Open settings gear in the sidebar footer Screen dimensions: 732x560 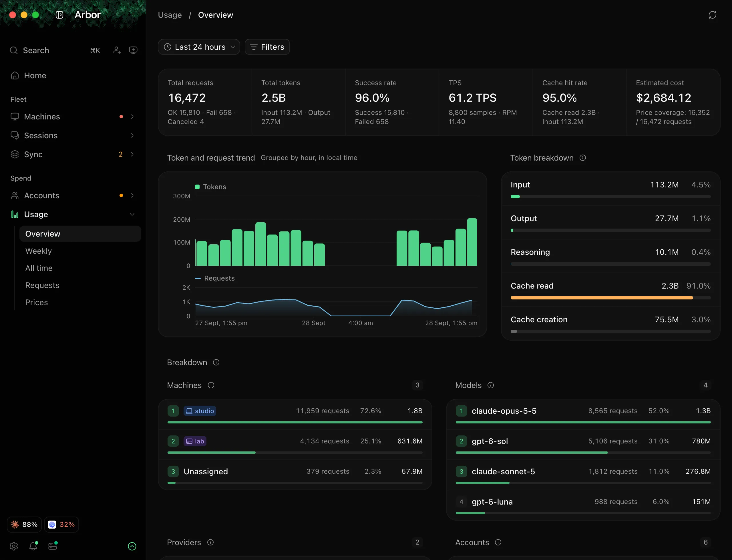coord(14,546)
